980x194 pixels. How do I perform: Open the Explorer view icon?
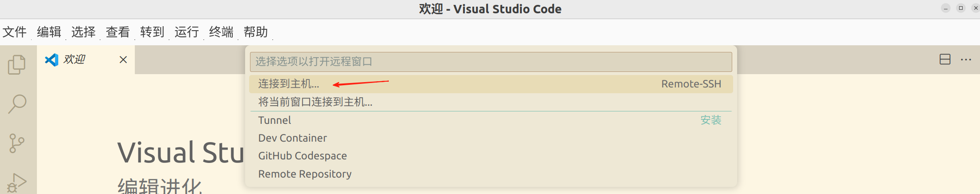point(17,65)
